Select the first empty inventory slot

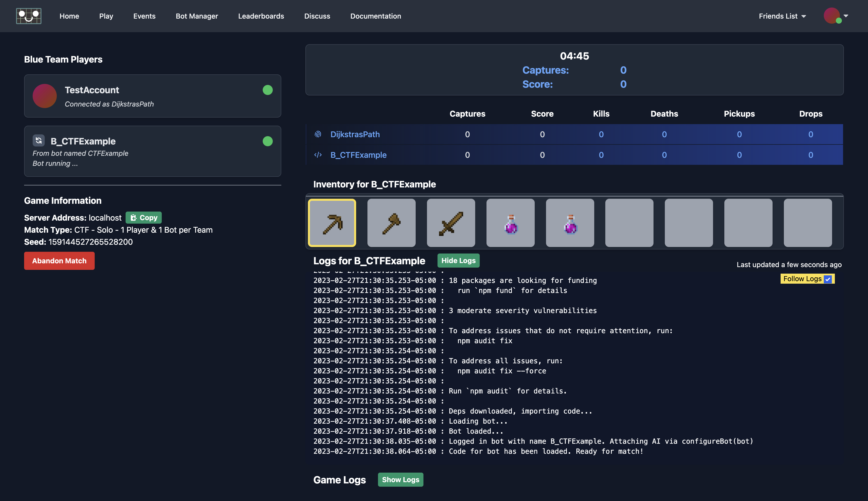[629, 223]
